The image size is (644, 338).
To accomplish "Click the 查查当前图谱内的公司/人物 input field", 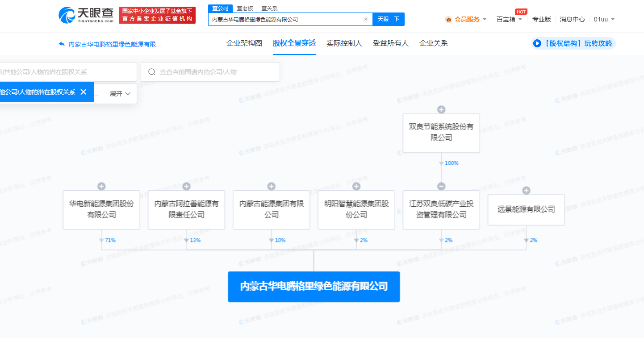I will pos(210,72).
